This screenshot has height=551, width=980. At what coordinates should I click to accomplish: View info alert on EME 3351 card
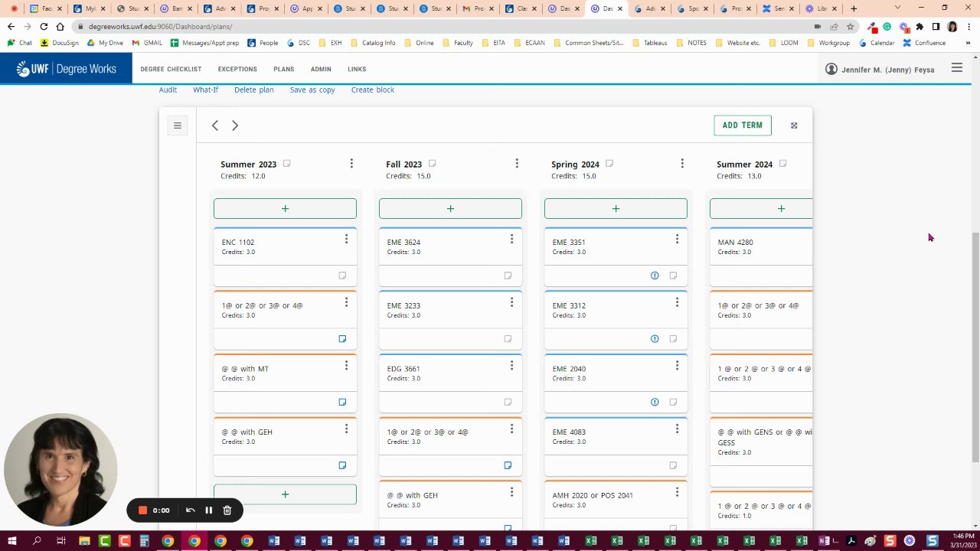click(655, 275)
